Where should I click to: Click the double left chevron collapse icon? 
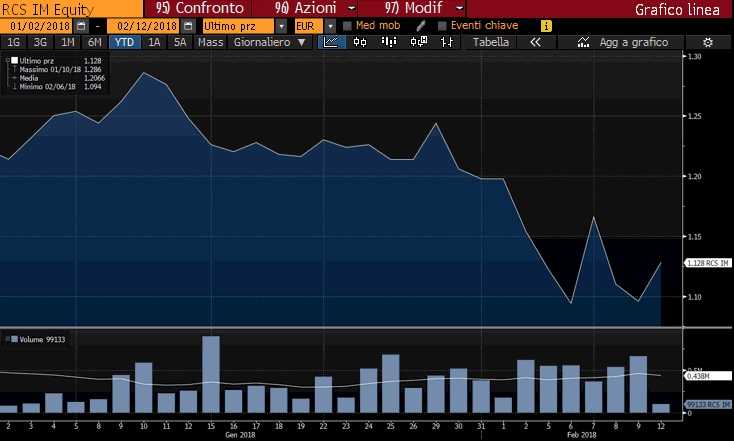(x=536, y=42)
